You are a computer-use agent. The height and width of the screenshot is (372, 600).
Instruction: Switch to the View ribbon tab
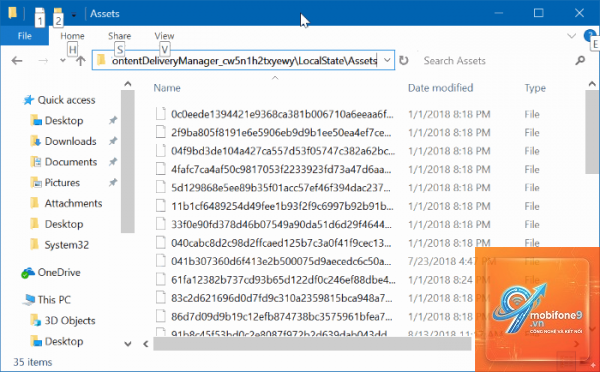[164, 36]
